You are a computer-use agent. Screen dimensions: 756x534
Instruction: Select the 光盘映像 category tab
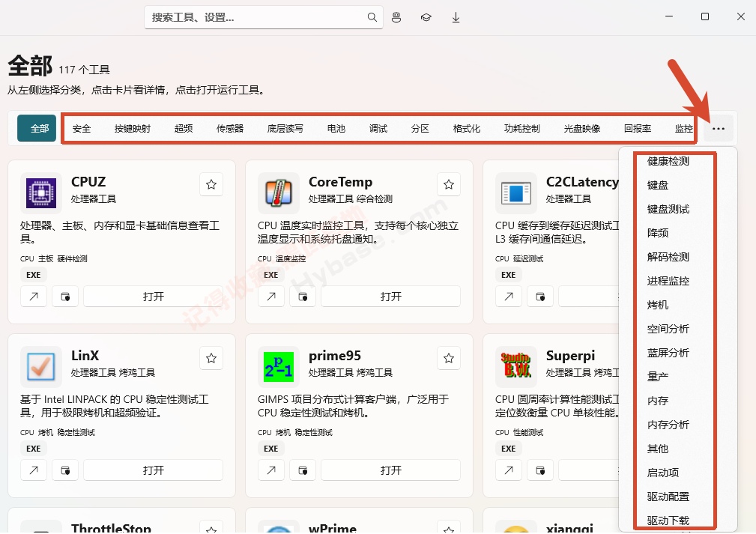[582, 129]
